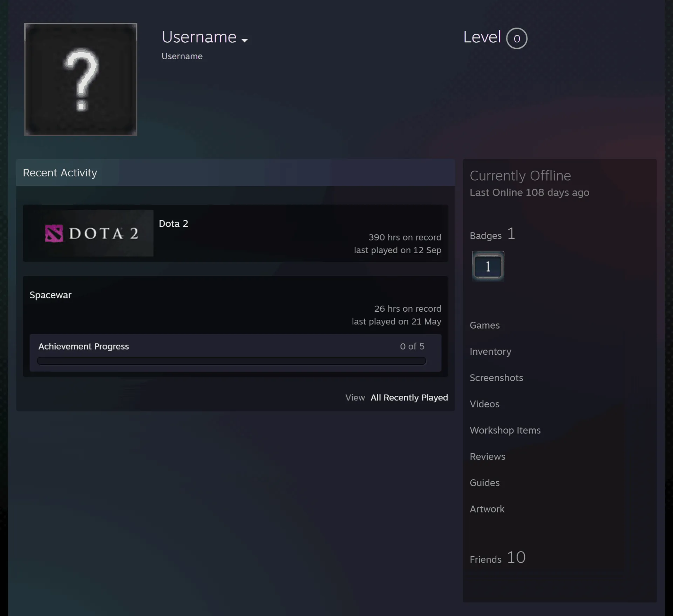
Task: Click the level 0 circle badge
Action: pyautogui.click(x=517, y=38)
